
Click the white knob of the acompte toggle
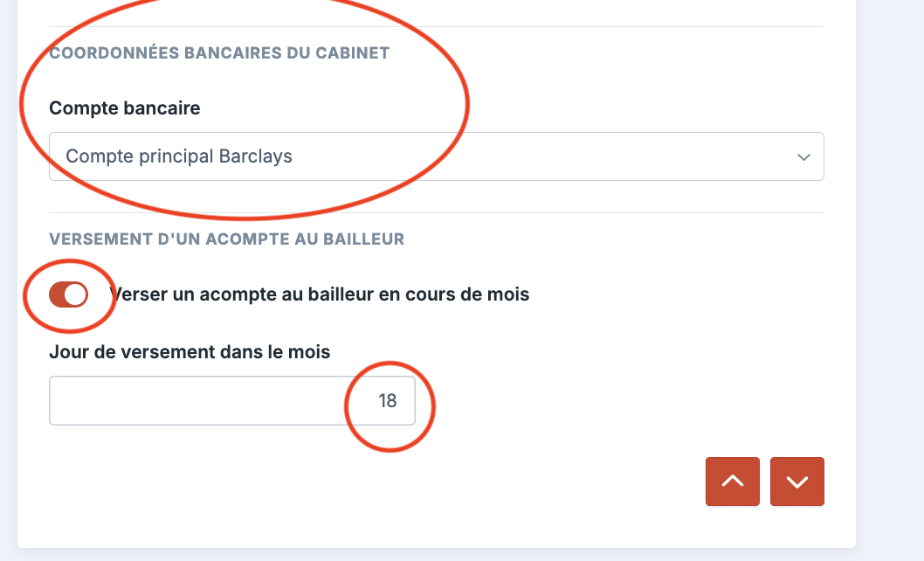76,295
